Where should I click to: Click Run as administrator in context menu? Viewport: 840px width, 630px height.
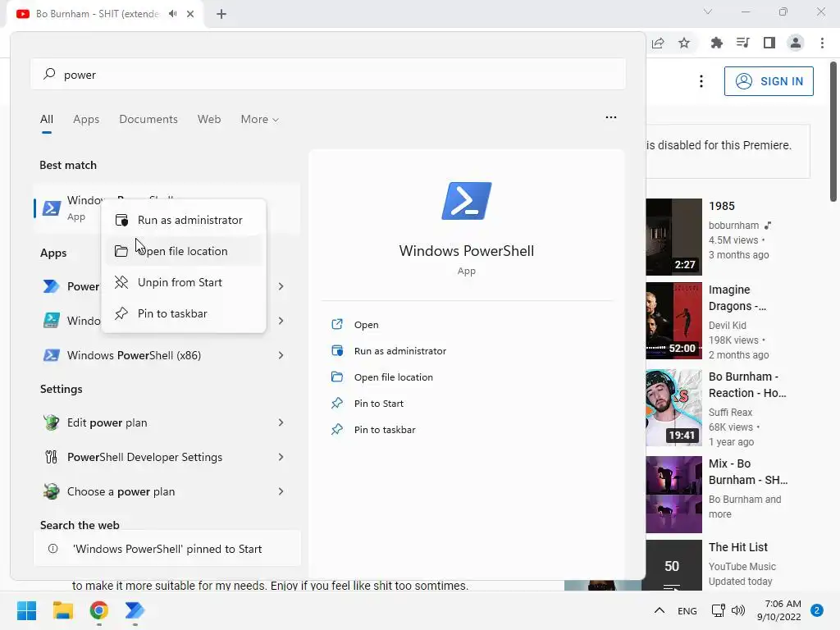184,220
